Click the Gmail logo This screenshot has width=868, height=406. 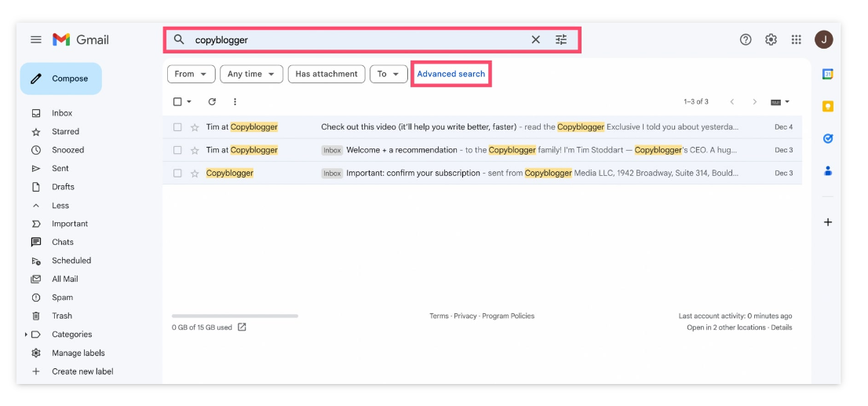(x=81, y=39)
